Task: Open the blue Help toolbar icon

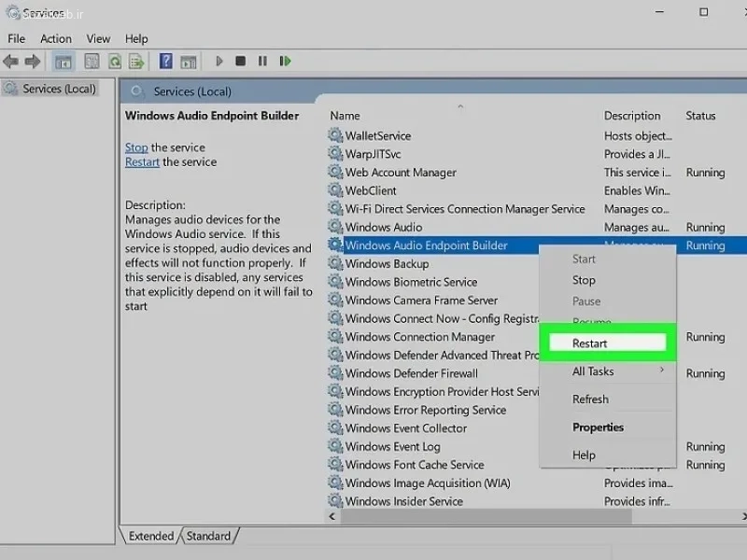Action: 166,62
